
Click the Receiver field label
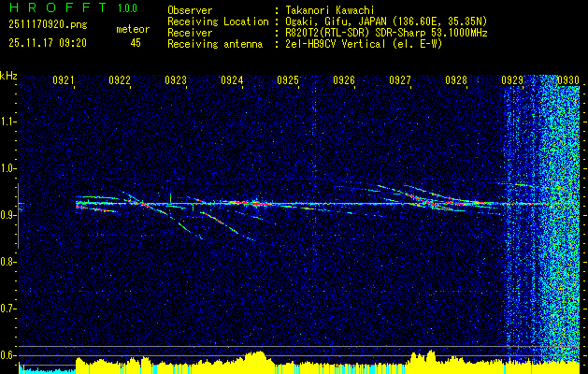tap(190, 33)
